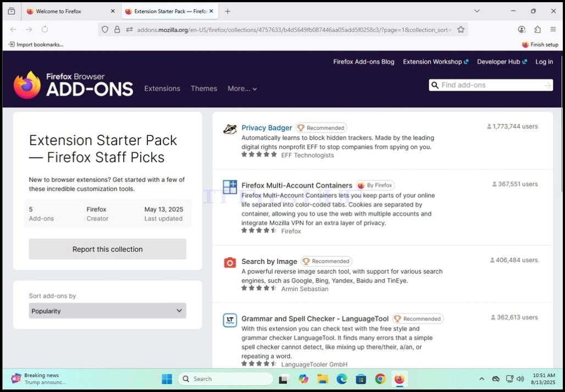Open Search by Image extension page

269,262
